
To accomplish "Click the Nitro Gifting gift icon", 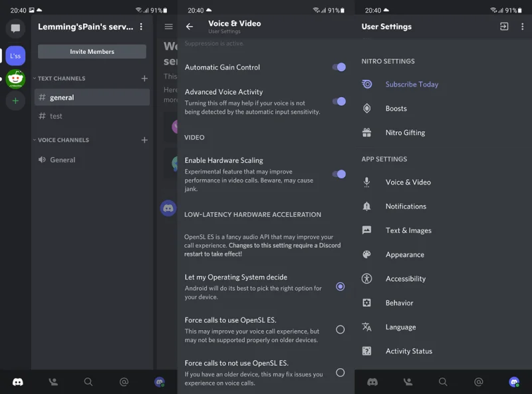I will 367,132.
